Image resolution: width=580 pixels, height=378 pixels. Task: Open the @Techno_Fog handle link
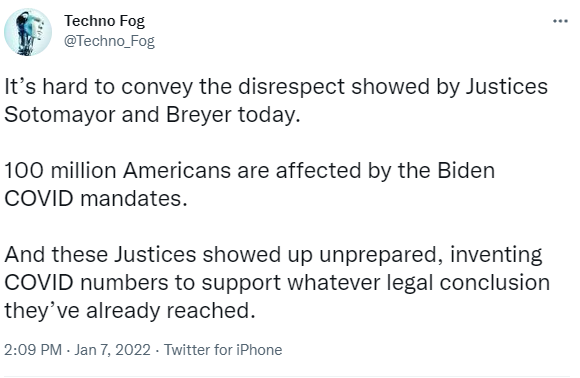click(x=109, y=41)
